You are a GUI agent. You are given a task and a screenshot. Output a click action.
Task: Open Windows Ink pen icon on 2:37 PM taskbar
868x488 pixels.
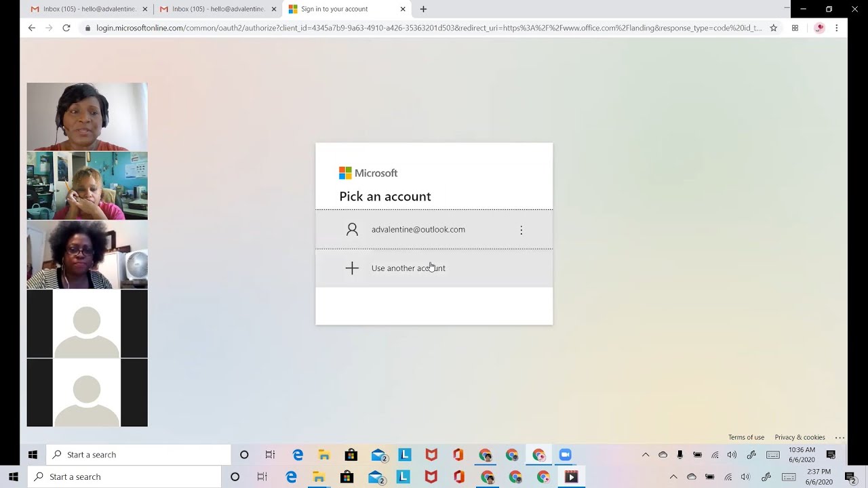766,477
